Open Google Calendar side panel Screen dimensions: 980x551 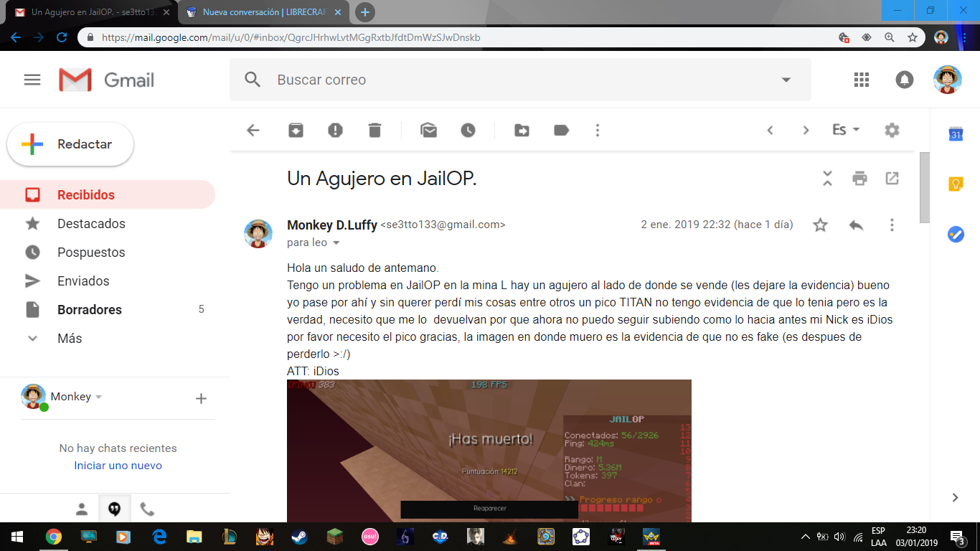point(956,134)
